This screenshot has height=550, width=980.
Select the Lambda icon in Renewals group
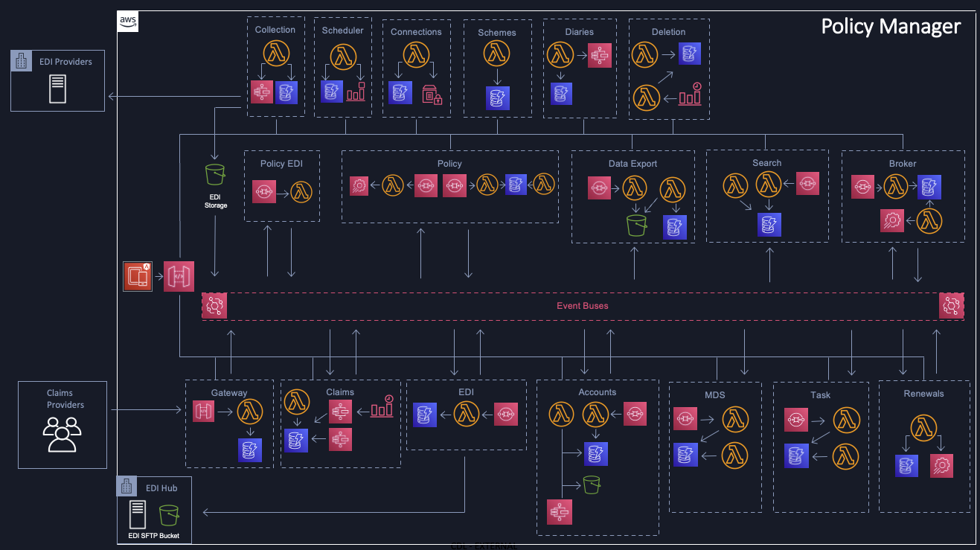(923, 428)
